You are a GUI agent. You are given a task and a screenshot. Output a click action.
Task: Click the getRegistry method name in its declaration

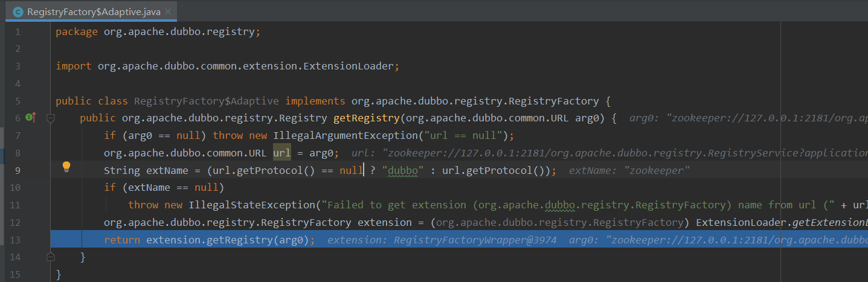pos(365,118)
